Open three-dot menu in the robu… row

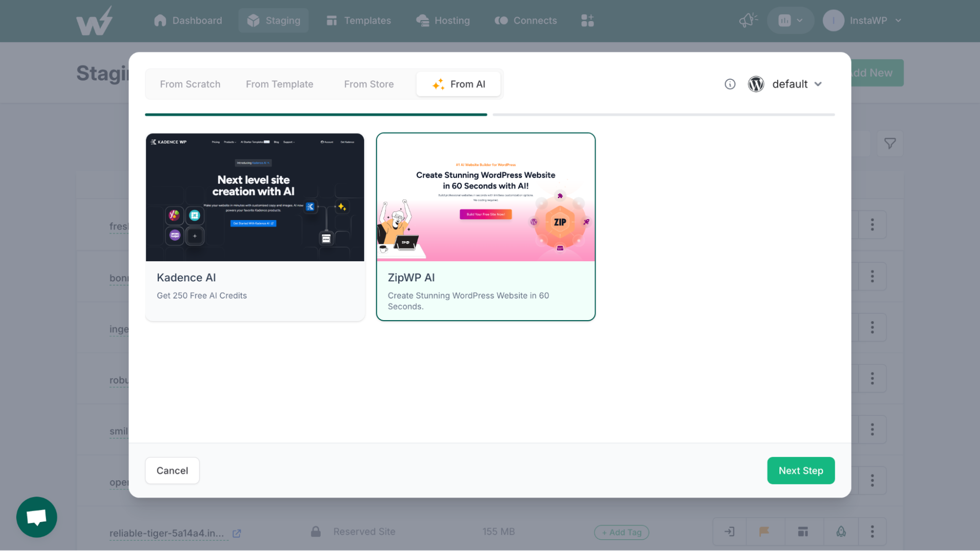coord(872,378)
